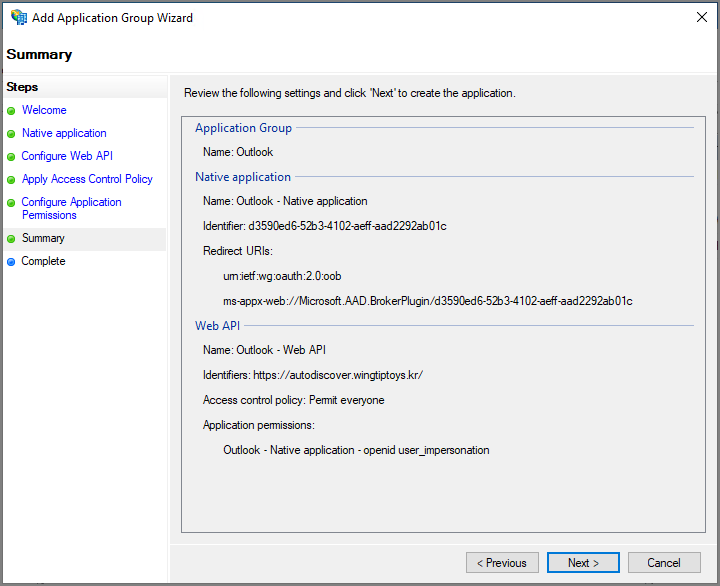Viewport: 720px width, 586px height.
Task: Click green bullet beside Apply Access Control Policy
Action: [x=11, y=180]
